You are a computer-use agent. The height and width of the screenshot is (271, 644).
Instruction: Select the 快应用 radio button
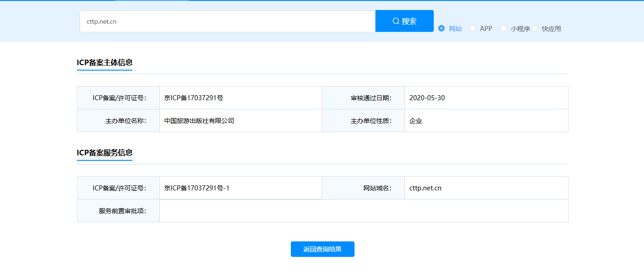click(534, 28)
